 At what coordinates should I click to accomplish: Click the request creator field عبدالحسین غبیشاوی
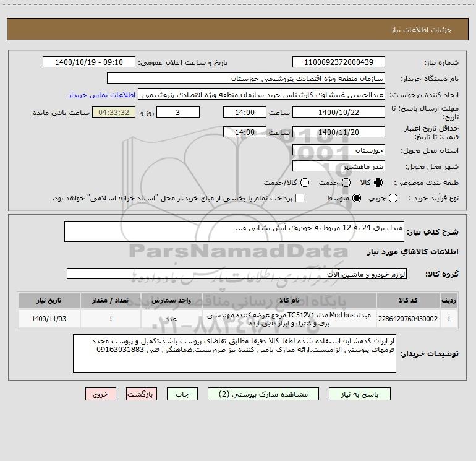261,95
